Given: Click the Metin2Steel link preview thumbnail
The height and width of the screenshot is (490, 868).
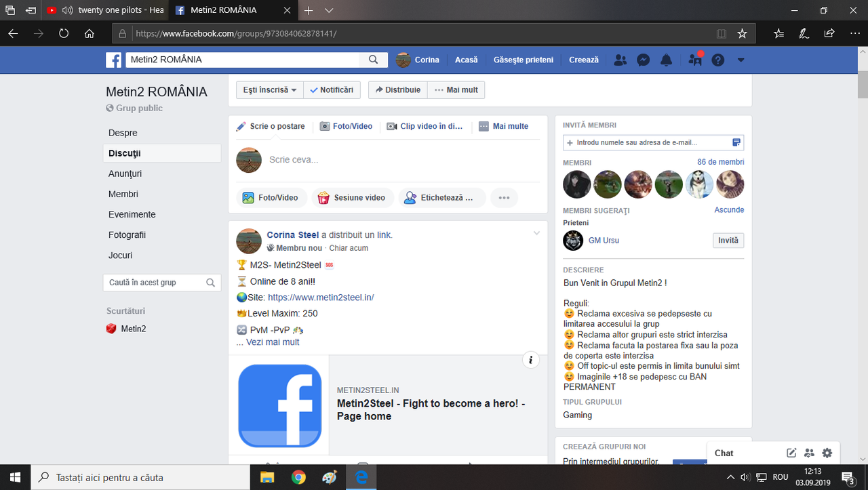Looking at the screenshot, I should [279, 405].
